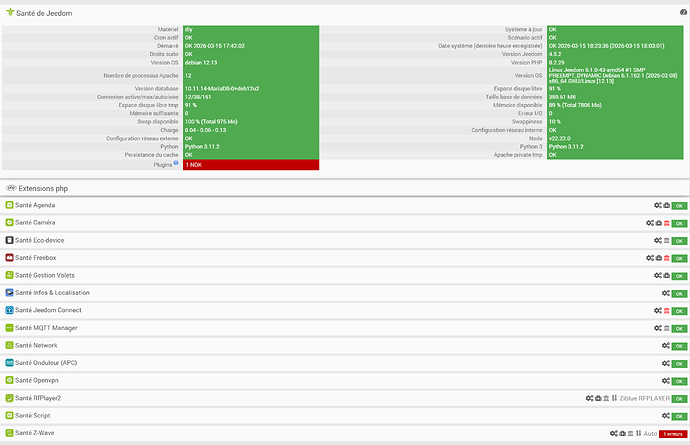Expand the Santé Gestion Volets panel
Image resolution: width=690 pixels, height=445 pixels.
pos(45,275)
